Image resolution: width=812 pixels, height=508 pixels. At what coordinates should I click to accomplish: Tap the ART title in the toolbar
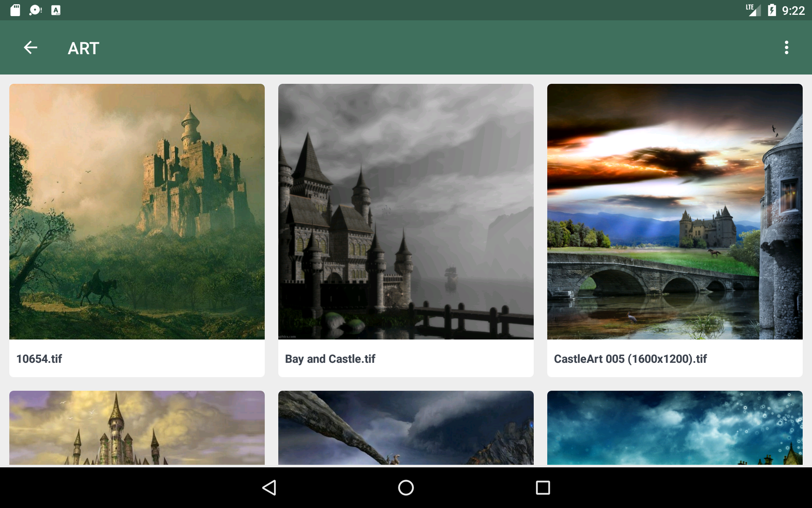click(84, 48)
